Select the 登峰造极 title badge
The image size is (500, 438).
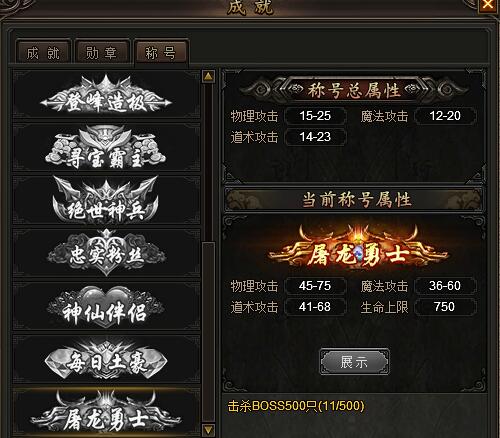(x=106, y=95)
